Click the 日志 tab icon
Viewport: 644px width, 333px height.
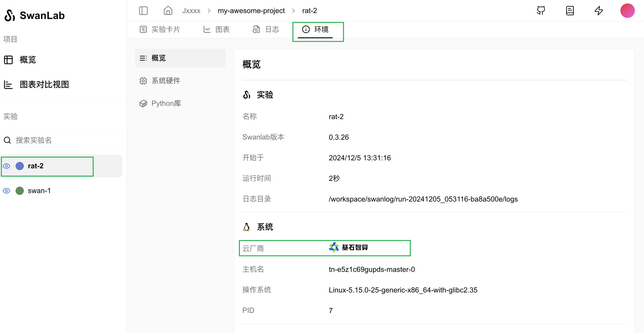(256, 30)
